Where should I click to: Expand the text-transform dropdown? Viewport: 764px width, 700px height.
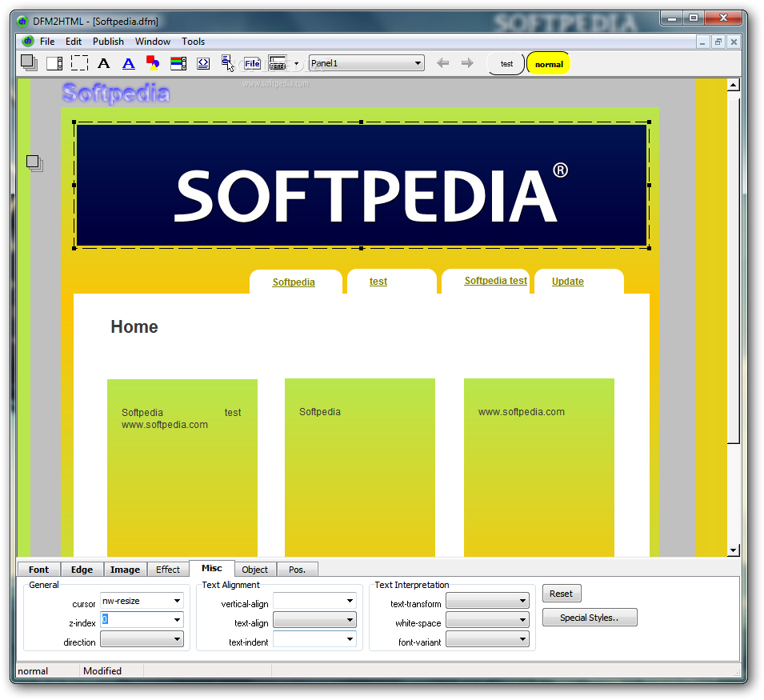click(522, 601)
